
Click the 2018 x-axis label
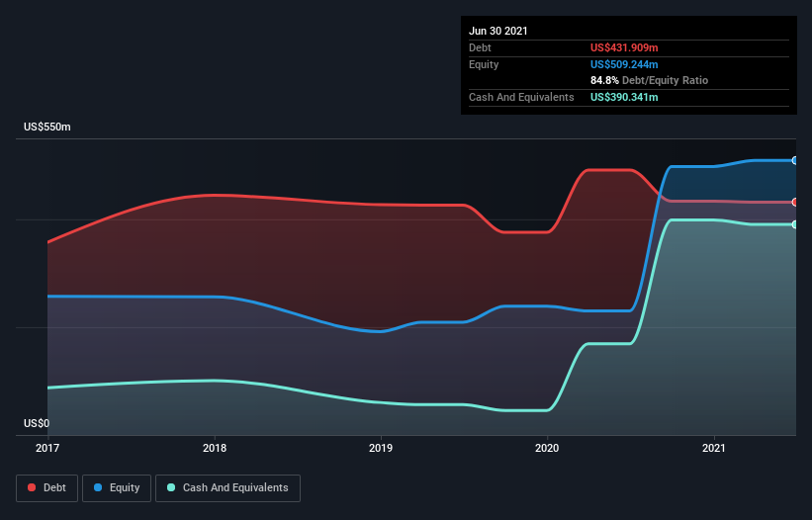tap(215, 448)
